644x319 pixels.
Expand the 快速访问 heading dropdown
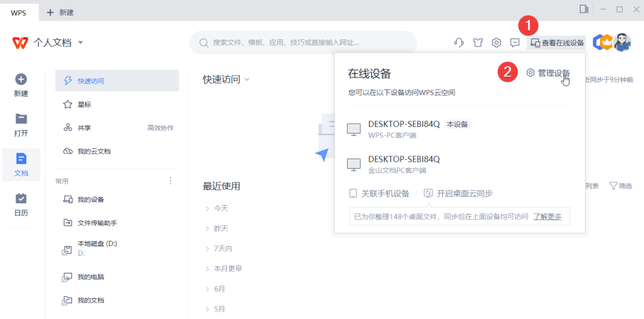coord(247,79)
